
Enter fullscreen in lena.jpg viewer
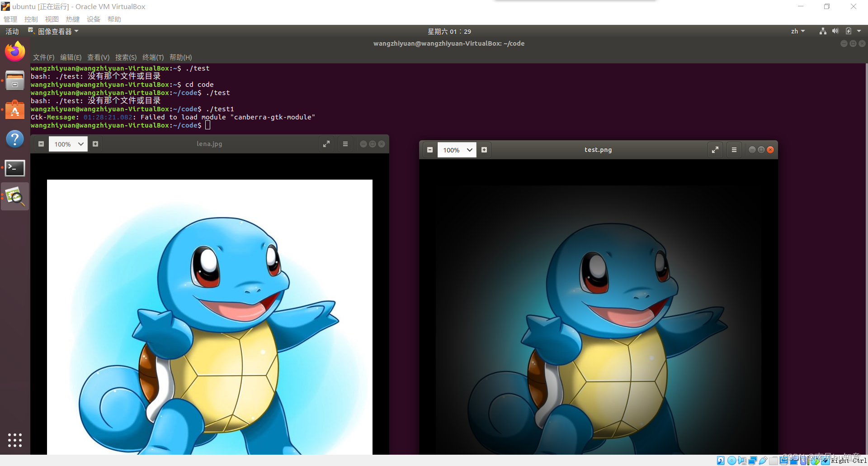click(326, 144)
